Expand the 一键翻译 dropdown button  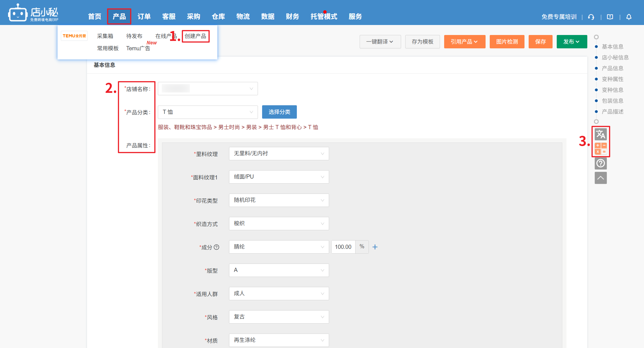pos(380,42)
